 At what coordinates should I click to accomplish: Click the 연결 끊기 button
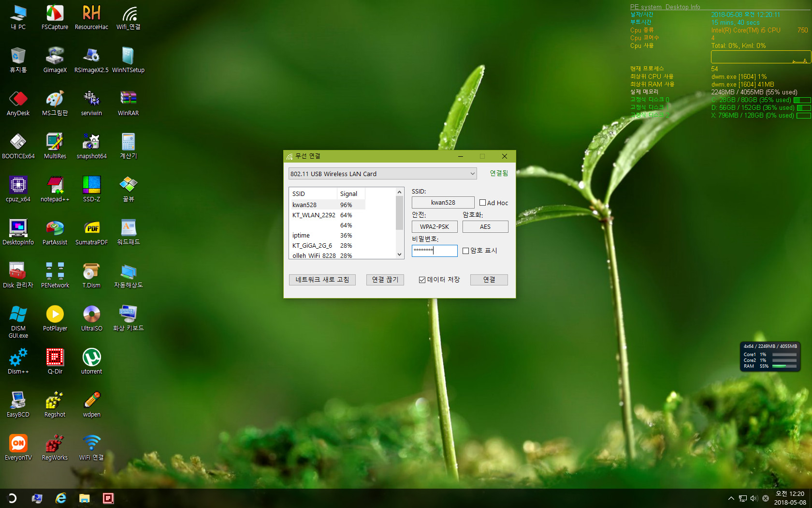[385, 280]
